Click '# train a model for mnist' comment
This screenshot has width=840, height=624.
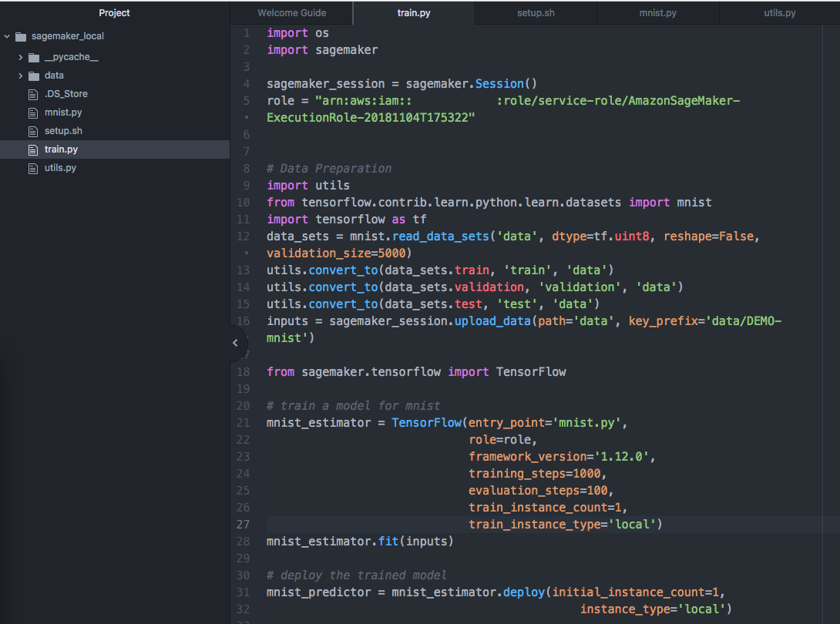354,406
